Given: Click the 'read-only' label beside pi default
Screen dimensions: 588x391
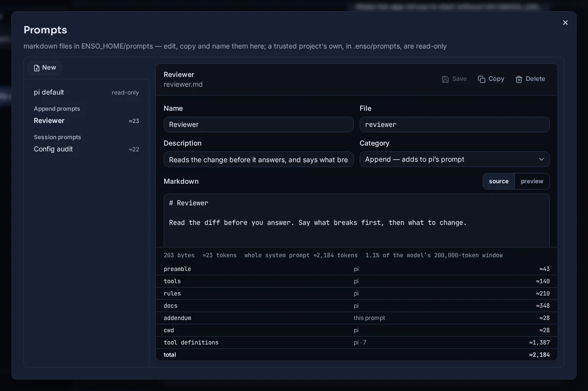Looking at the screenshot, I should click(x=125, y=93).
